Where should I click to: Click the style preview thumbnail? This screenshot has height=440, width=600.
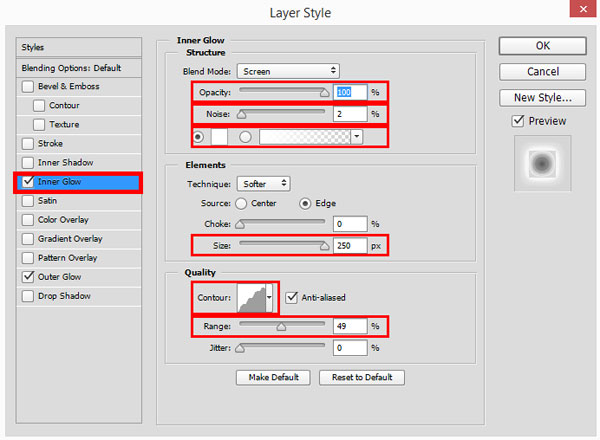(543, 163)
